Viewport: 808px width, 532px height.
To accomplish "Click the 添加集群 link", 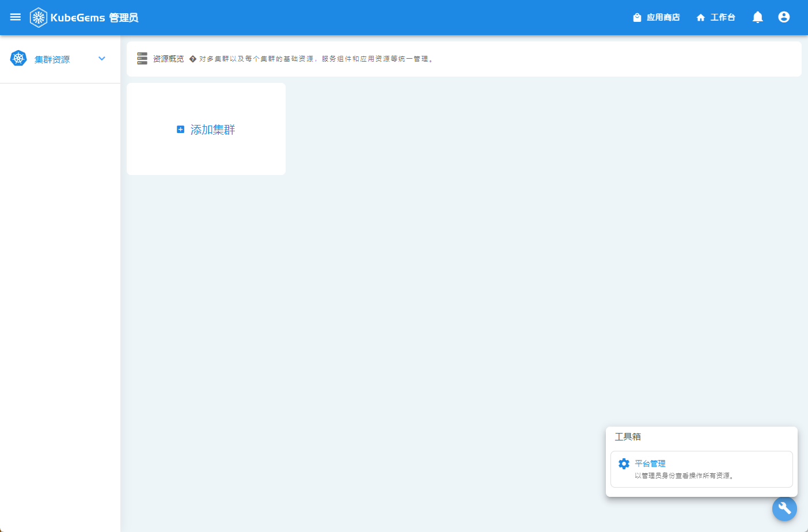I will 213,130.
